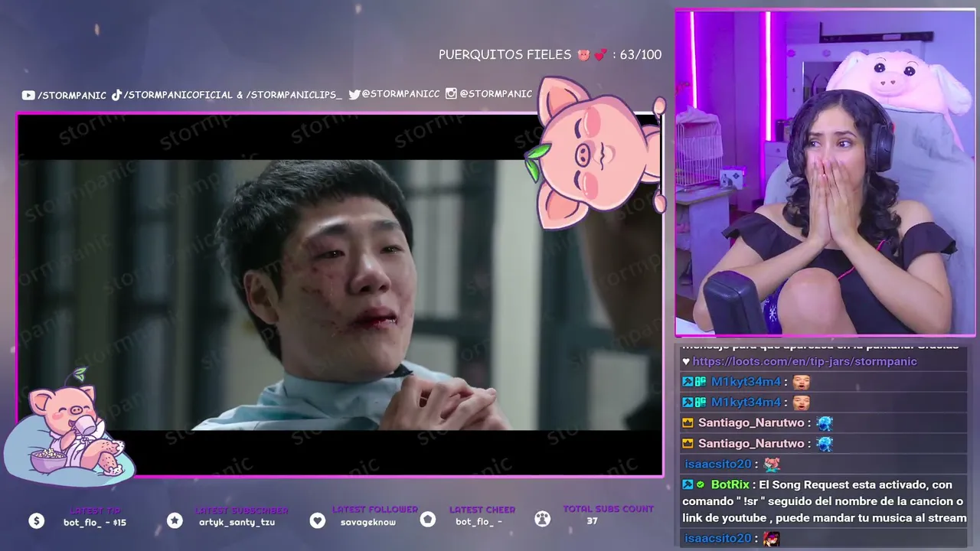Click the dollar icon beside Latest Tip
Screen dimensions: 980x551
coord(37,520)
